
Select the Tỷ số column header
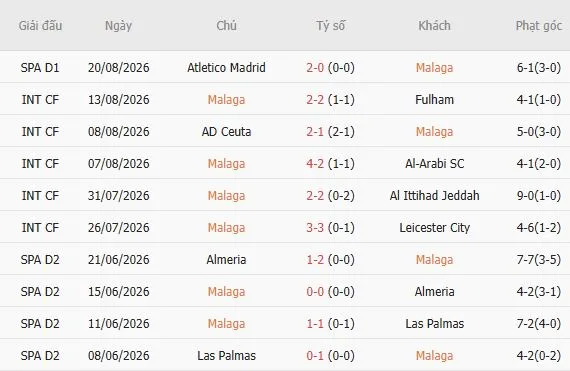[330, 25]
